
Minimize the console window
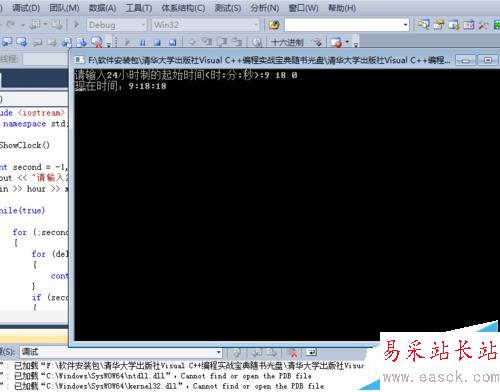click(466, 60)
